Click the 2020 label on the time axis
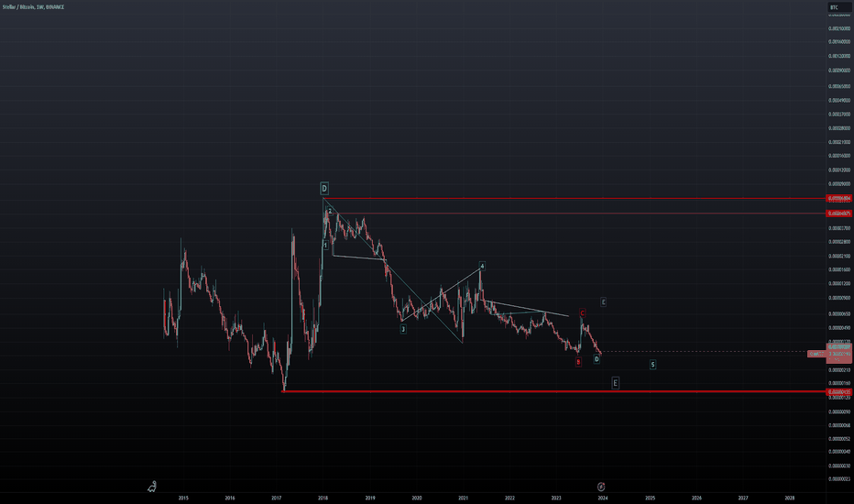854x504 pixels. (x=417, y=498)
